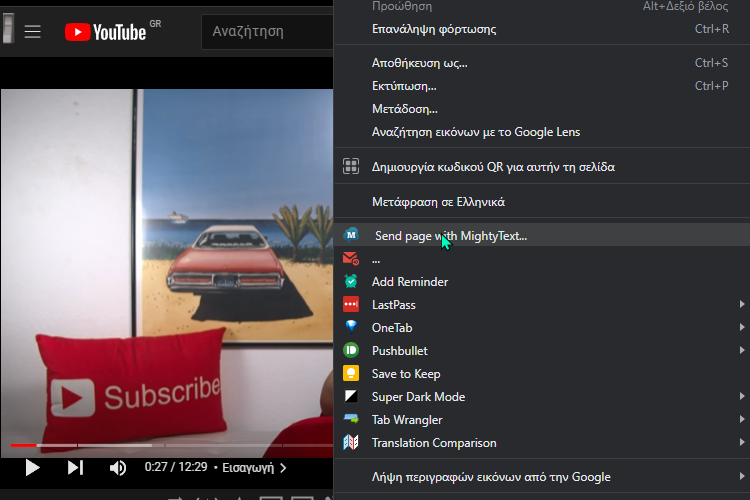Click the 0:27 / 12:29 time display
The image size is (750, 500).
click(x=176, y=467)
